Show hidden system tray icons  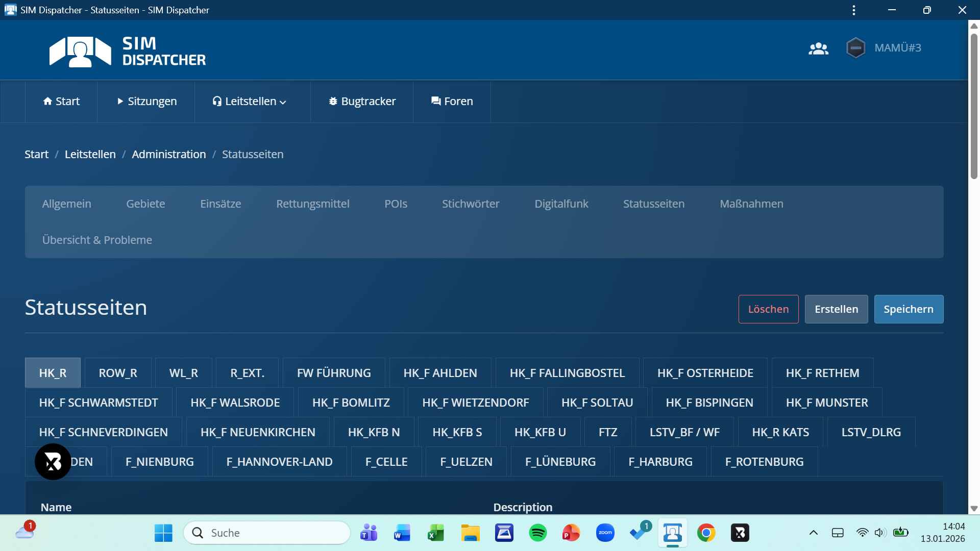[x=813, y=533]
